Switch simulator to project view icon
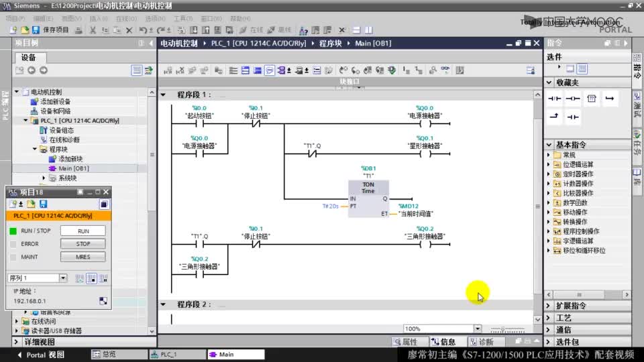The width and height of the screenshot is (644, 362). (103, 204)
